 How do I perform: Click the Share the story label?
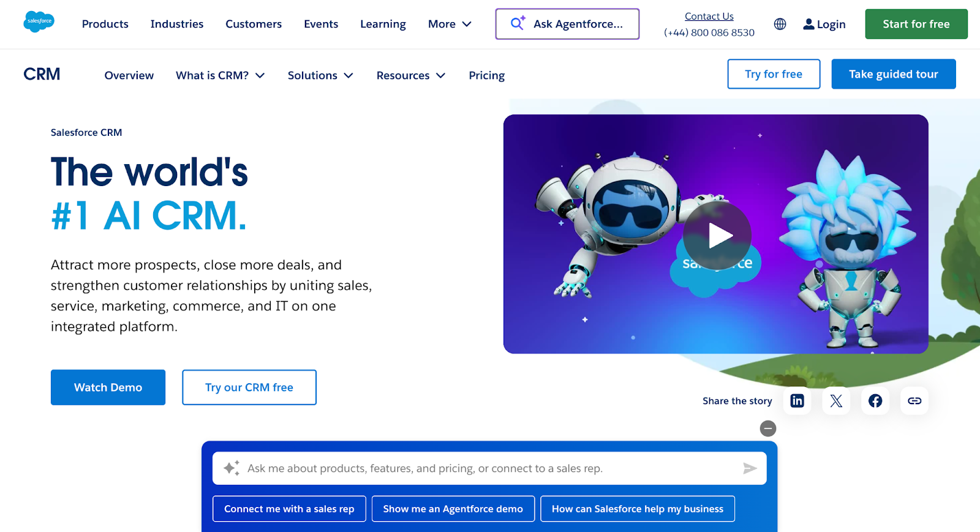point(737,401)
